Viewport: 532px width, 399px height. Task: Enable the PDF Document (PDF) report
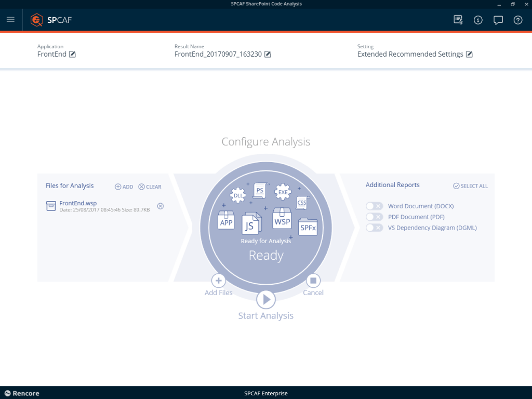coord(374,217)
